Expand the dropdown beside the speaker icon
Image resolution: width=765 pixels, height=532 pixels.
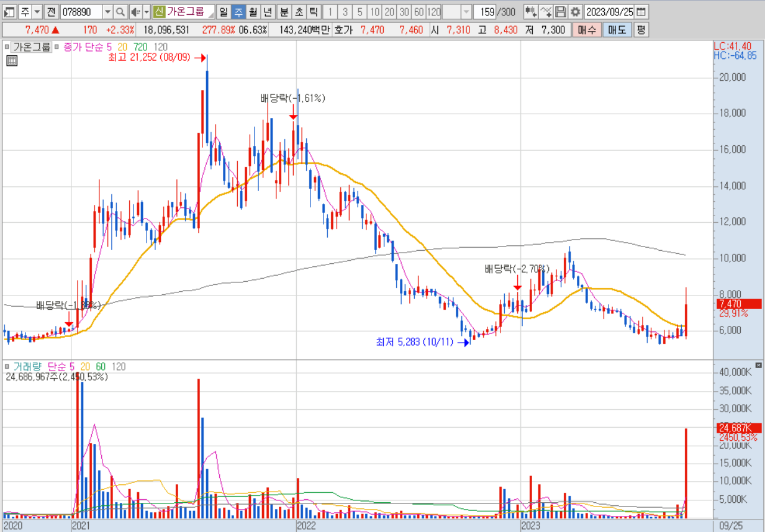(147, 12)
